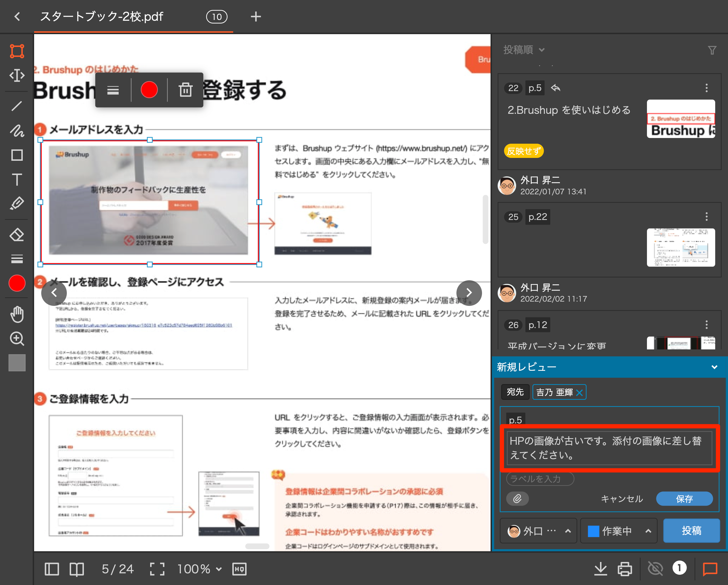The image size is (728, 585).
Task: Collapse the 新規レビュー panel
Action: (714, 367)
